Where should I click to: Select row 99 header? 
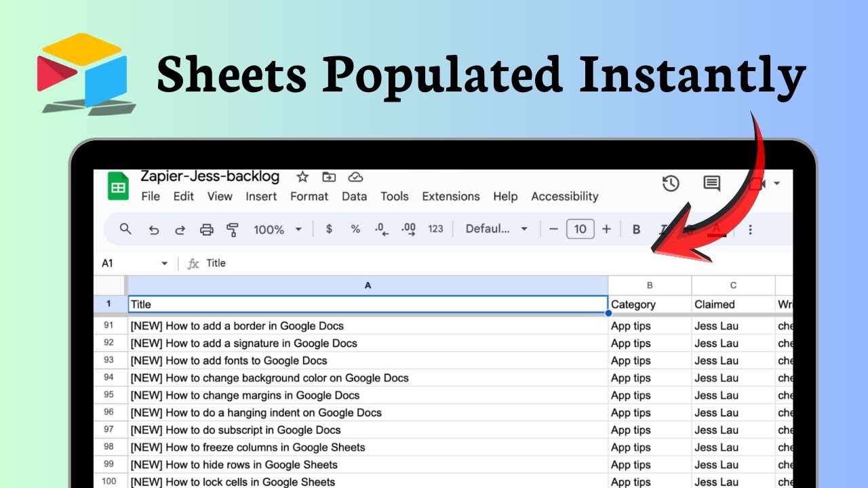click(x=109, y=464)
